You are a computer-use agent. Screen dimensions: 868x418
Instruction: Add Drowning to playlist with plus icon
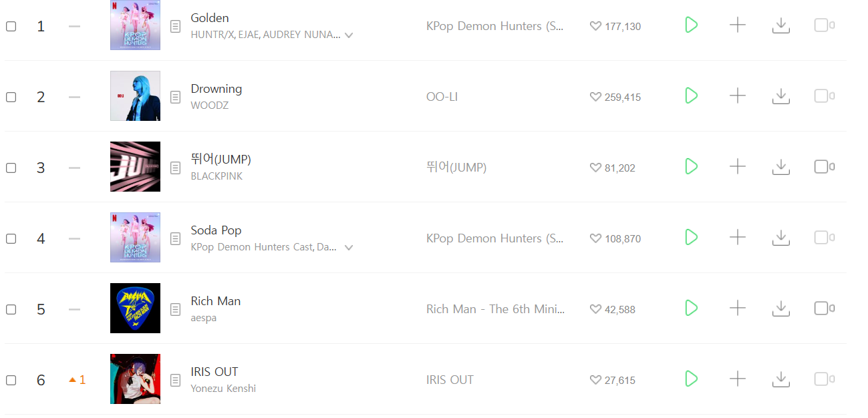coord(737,96)
